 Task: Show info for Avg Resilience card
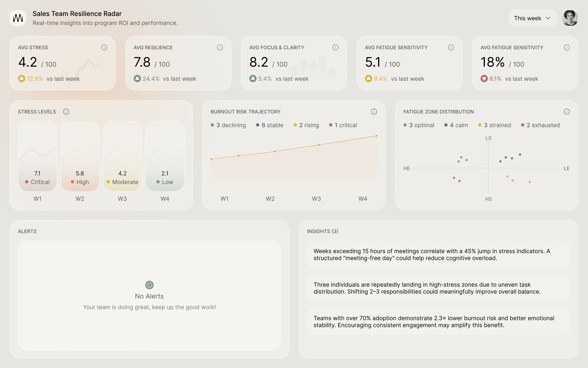(220, 47)
